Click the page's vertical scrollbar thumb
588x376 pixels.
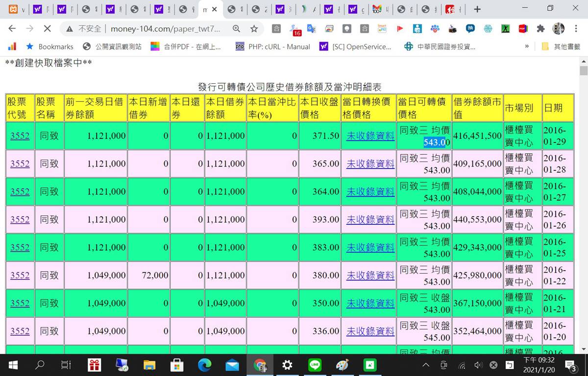(x=583, y=70)
